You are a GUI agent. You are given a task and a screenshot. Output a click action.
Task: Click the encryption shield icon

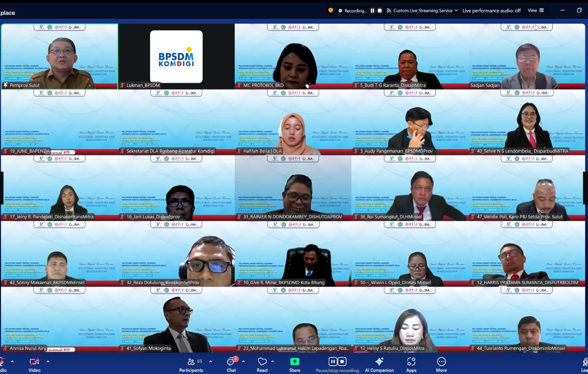click(x=331, y=10)
